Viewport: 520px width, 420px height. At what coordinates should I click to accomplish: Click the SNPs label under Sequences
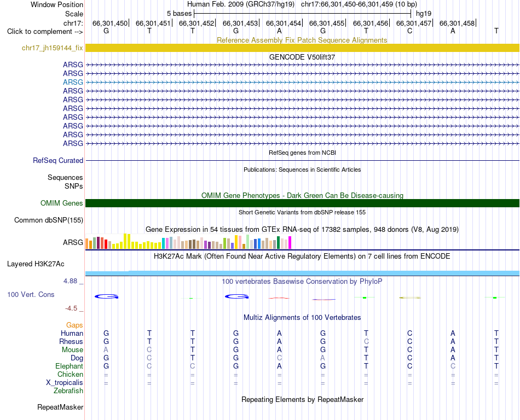click(74, 186)
